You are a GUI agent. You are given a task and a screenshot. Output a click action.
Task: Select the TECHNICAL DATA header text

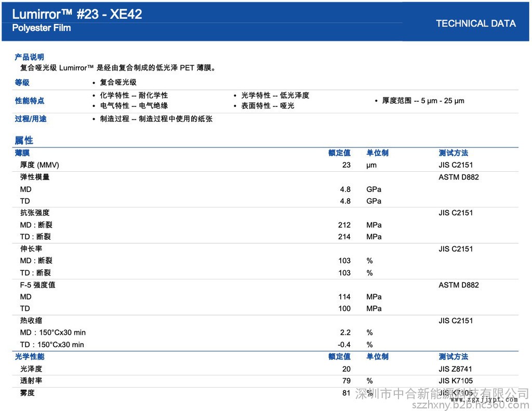475,23
